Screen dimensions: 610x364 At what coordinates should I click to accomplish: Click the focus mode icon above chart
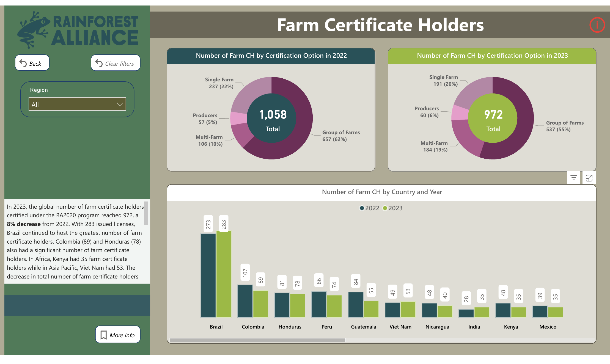click(589, 178)
